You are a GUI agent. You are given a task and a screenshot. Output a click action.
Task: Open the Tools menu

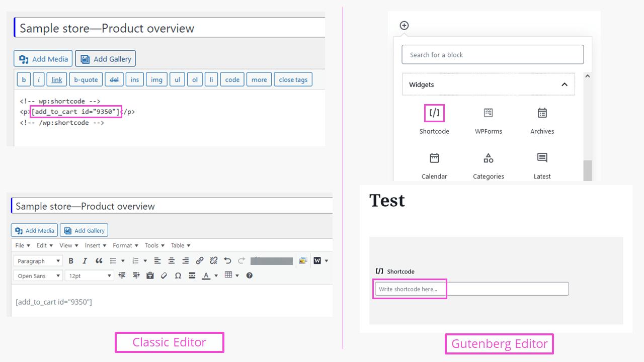154,245
